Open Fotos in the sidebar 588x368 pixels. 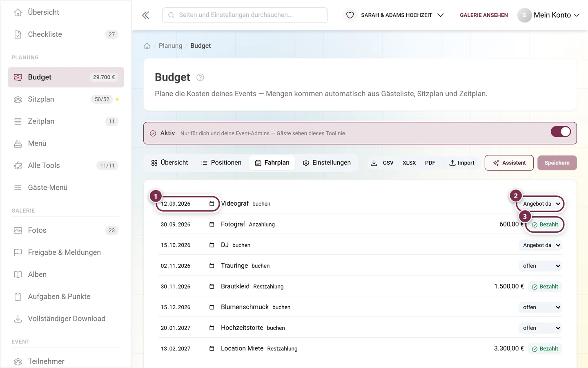[x=66, y=231]
